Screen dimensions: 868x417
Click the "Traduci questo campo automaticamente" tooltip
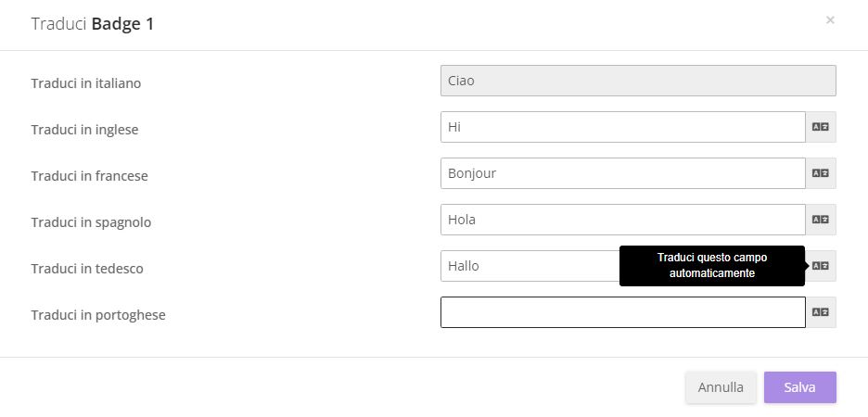tap(711, 266)
